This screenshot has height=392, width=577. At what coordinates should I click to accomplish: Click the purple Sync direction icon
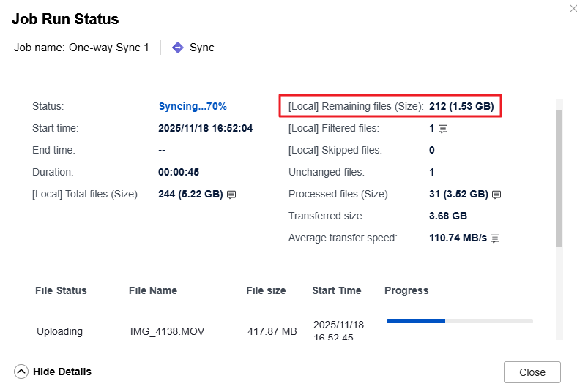177,48
